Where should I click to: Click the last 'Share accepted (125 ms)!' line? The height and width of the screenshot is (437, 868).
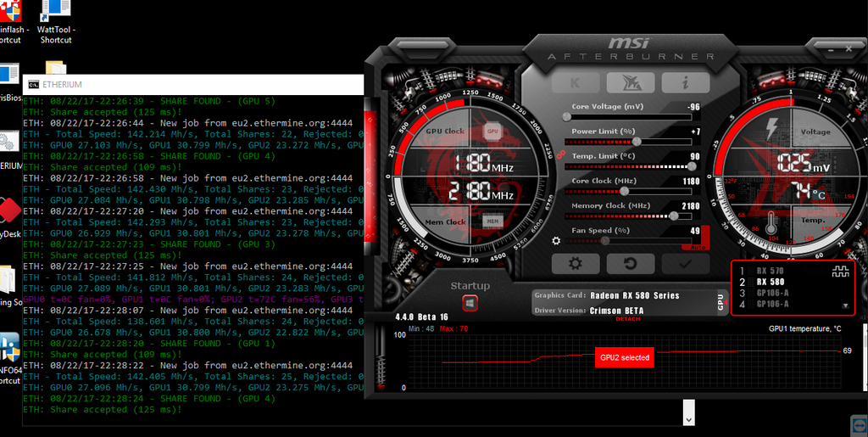103,410
